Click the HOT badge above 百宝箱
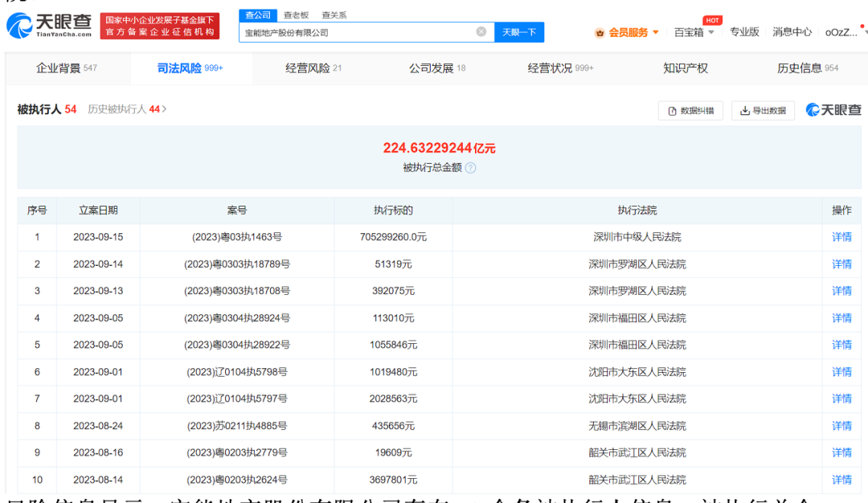 712,20
